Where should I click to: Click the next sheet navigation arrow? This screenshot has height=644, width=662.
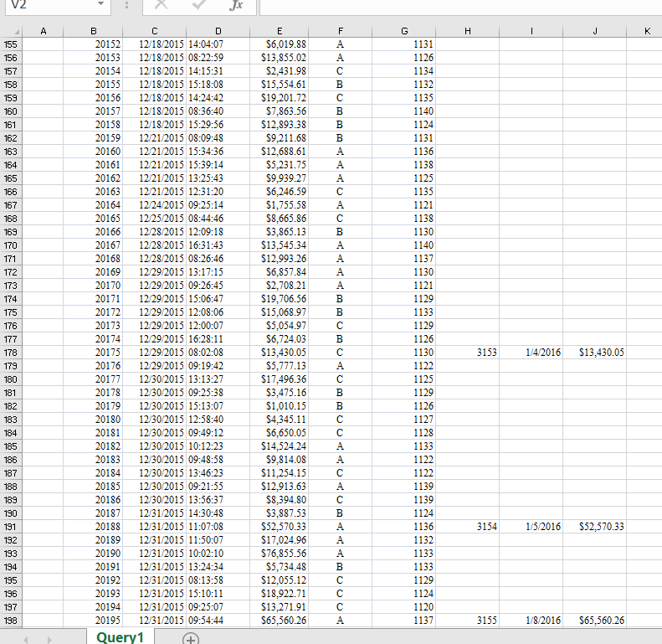point(49,640)
